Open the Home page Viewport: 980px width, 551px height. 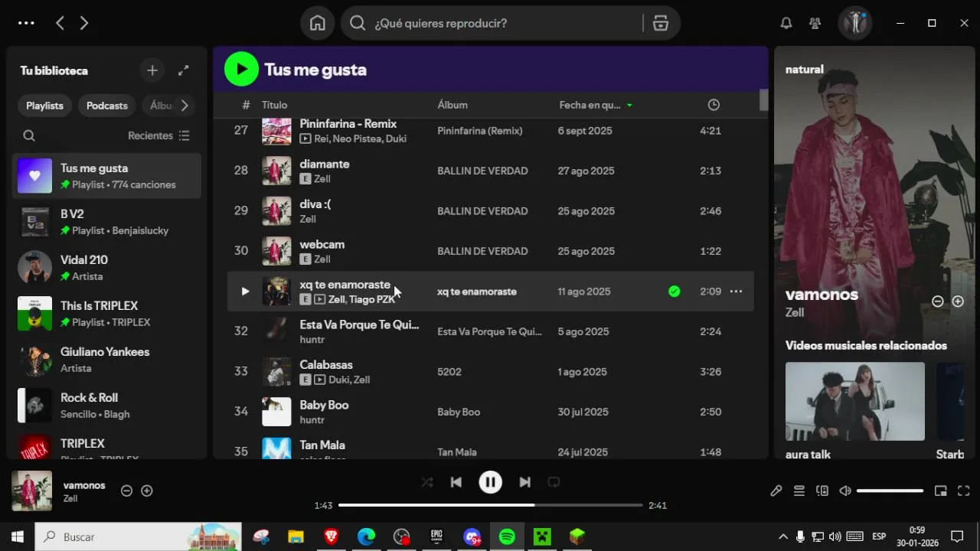pos(317,23)
